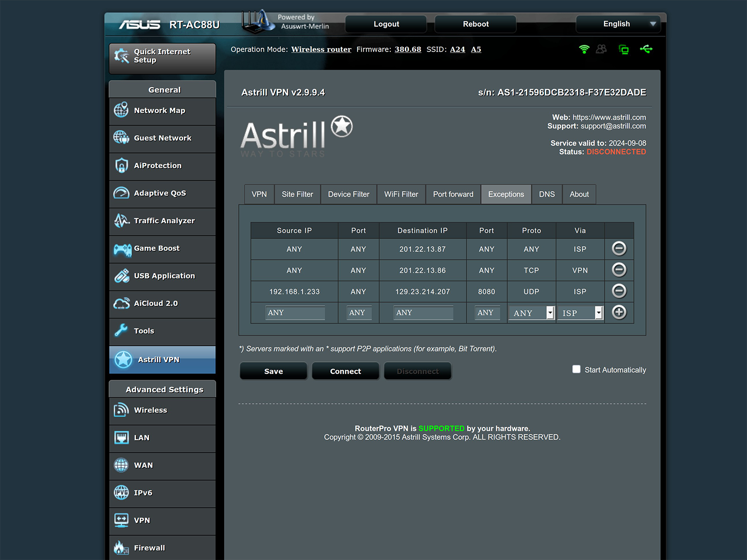Remove the 129.23.214.207 exception row

(x=619, y=291)
